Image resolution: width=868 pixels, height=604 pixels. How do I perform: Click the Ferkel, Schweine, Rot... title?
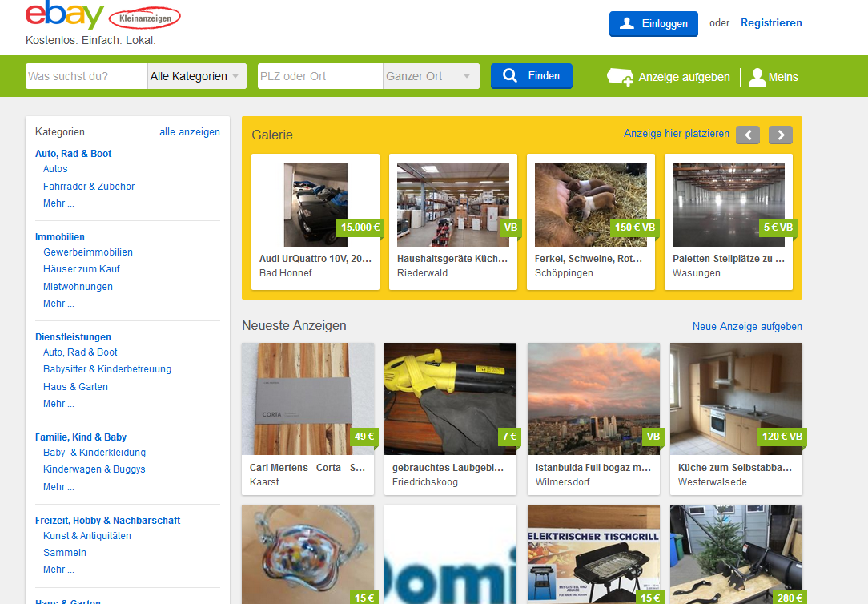coord(589,259)
